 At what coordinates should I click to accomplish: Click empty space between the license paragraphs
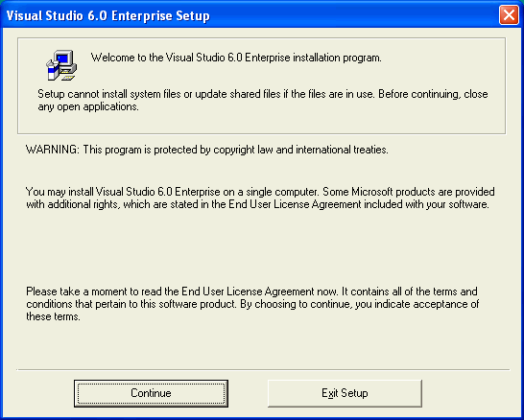point(261,248)
